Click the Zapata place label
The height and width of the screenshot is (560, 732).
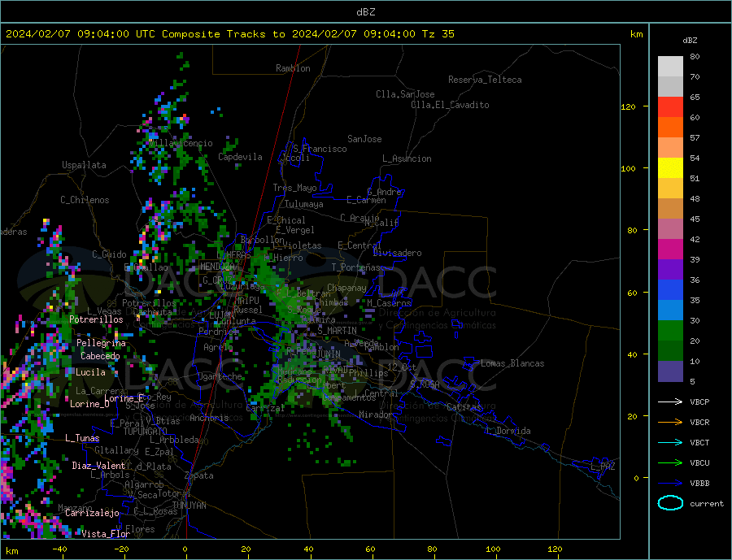pos(199,476)
